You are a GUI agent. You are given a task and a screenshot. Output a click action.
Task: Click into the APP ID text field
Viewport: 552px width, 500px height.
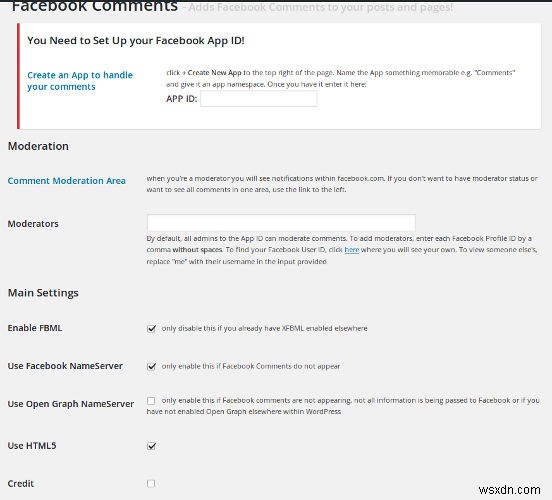[259, 99]
